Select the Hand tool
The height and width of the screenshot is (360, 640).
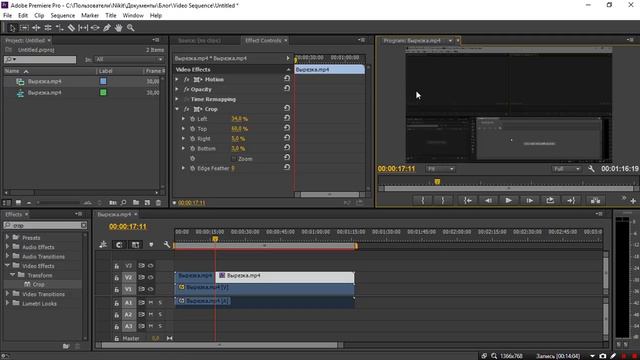click(118, 28)
